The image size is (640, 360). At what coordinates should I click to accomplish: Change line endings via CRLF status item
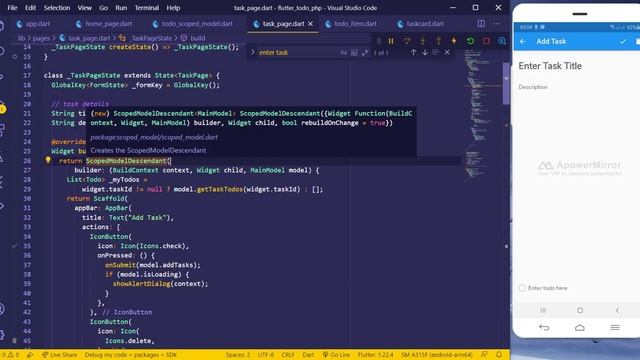tap(288, 355)
